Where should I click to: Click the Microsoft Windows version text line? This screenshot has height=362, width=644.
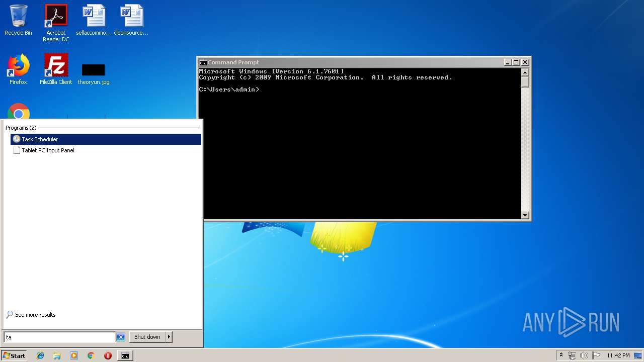pos(272,71)
